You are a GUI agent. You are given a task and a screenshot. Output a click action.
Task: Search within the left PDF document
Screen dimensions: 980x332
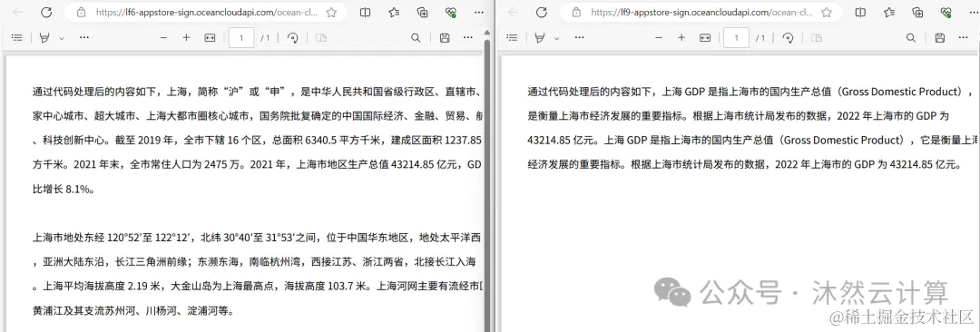coord(416,38)
